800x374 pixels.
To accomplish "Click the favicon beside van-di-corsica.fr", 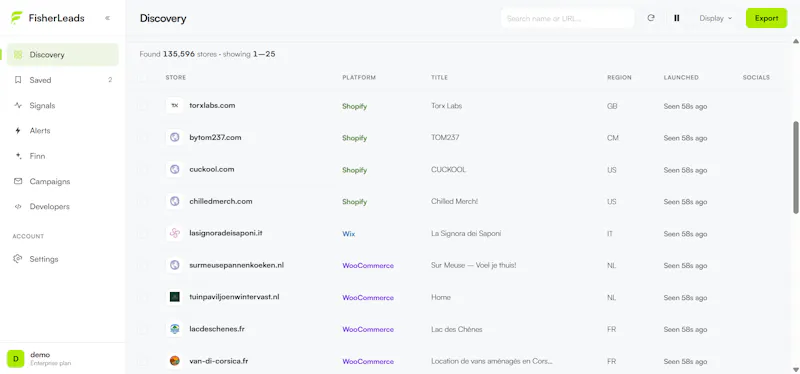I will 174,361.
